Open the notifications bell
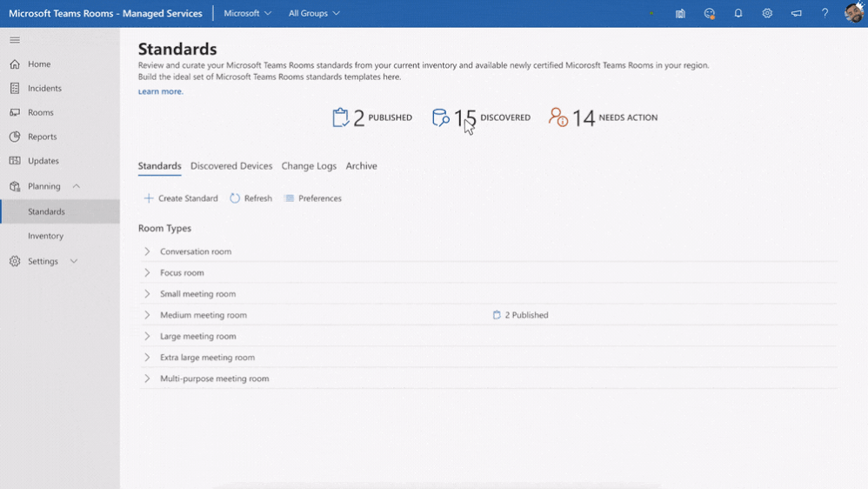Screen dimensions: 868x489 point(738,13)
